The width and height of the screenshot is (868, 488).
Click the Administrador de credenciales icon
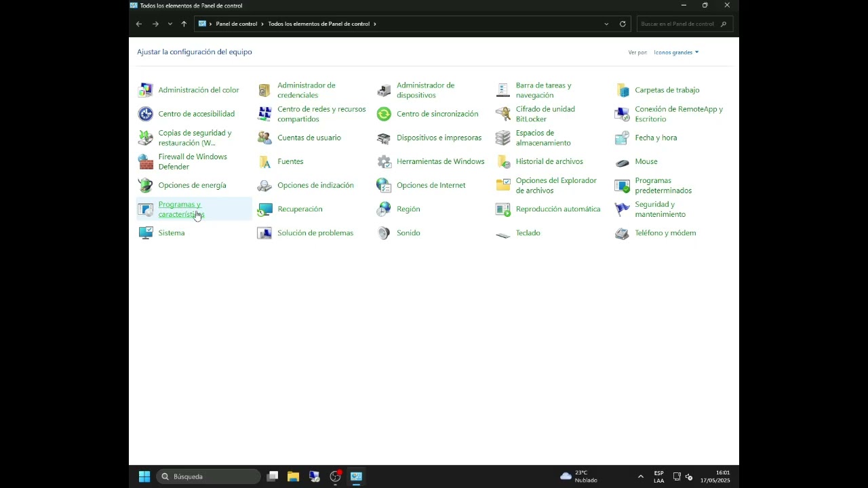pos(264,90)
